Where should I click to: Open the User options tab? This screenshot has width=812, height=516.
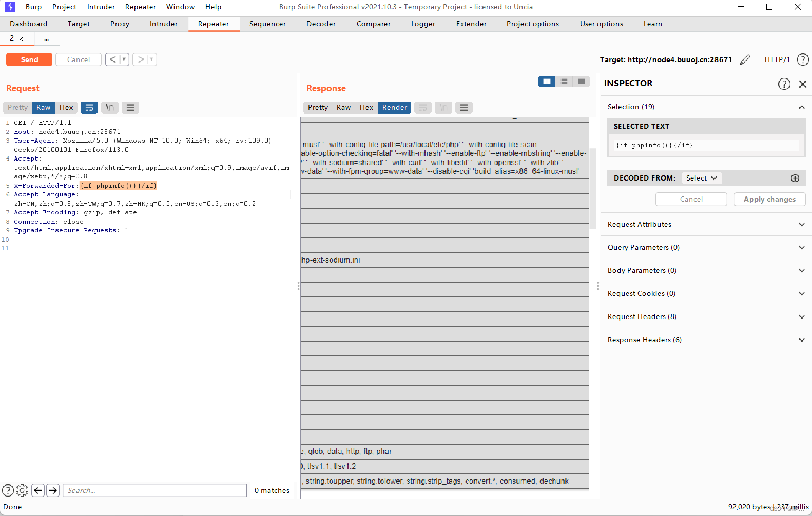click(602, 24)
